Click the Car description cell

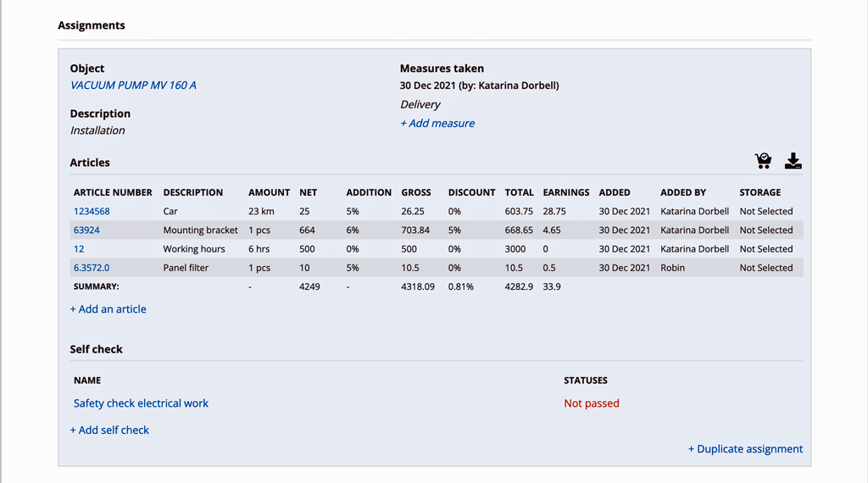(170, 211)
